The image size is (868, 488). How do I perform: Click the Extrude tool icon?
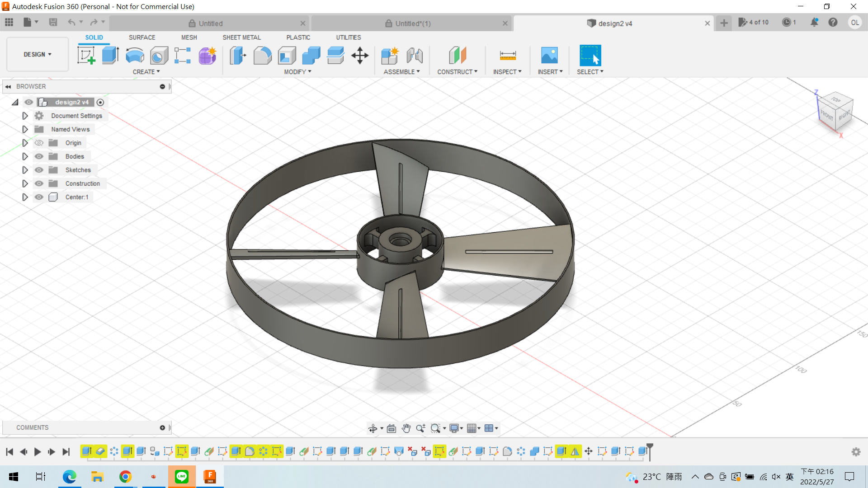pyautogui.click(x=110, y=56)
